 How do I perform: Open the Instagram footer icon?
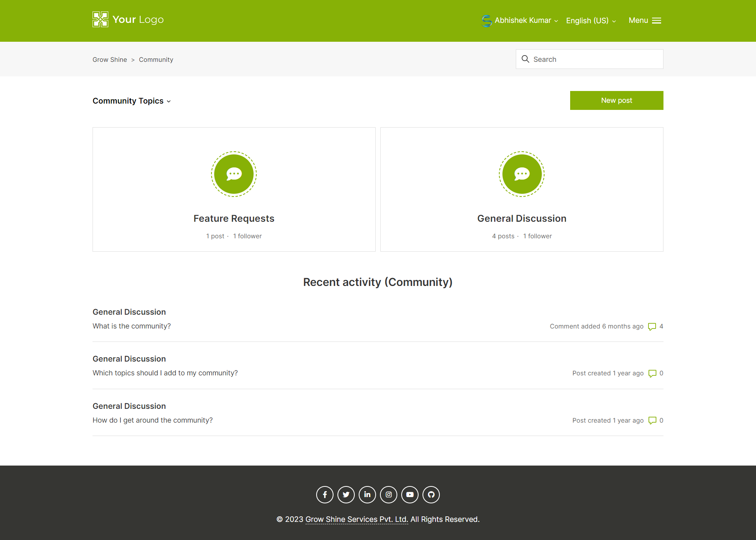[x=389, y=495]
